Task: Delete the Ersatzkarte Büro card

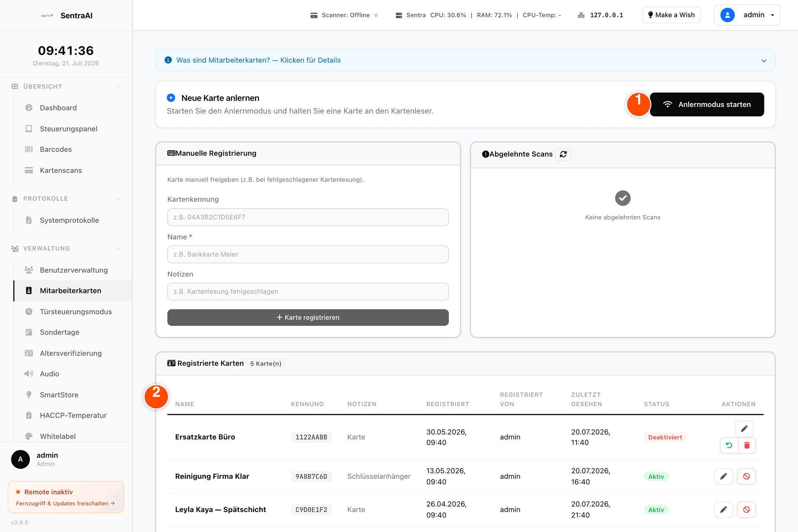Action: click(747, 446)
